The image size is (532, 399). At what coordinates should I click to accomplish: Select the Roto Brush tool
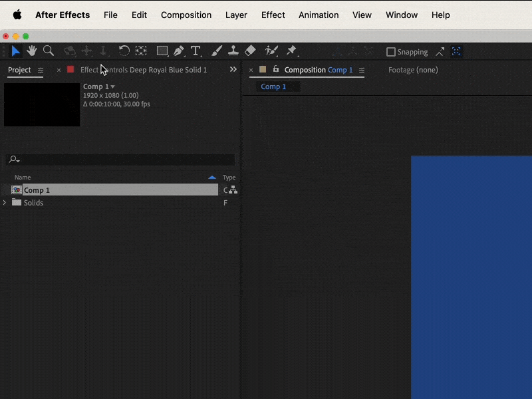[271, 51]
